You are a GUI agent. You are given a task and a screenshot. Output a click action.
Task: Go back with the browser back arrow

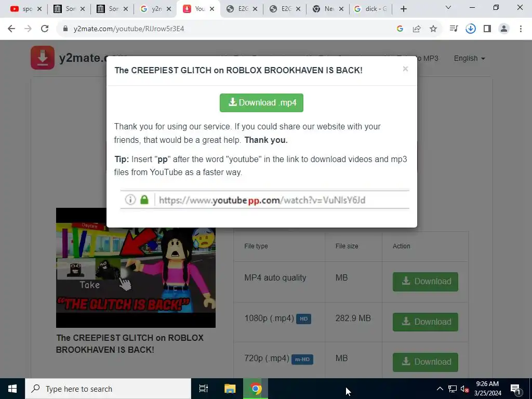tap(11, 29)
